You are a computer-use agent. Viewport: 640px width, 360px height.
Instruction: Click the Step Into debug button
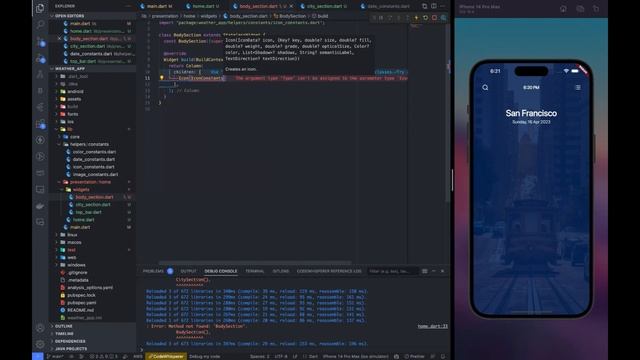coord(399,18)
